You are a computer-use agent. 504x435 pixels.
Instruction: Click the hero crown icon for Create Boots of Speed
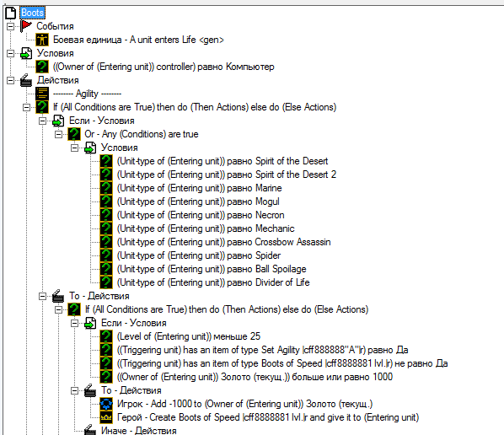point(106,417)
